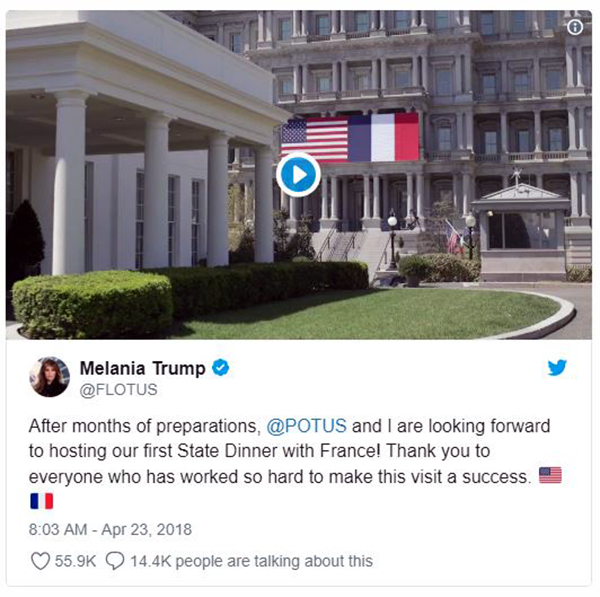The height and width of the screenshot is (597, 600).
Task: Click the blue verified badge
Action: point(221,368)
